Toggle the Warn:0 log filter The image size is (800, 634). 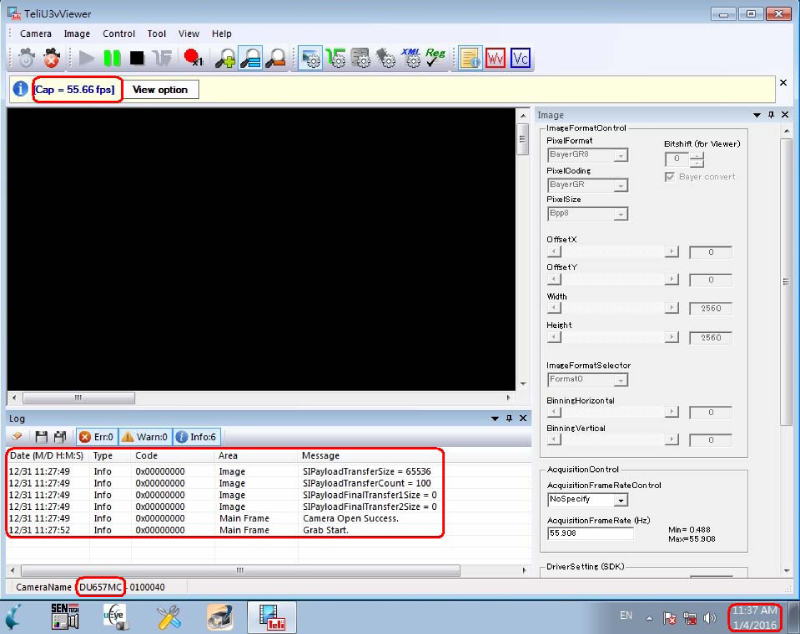coord(145,437)
